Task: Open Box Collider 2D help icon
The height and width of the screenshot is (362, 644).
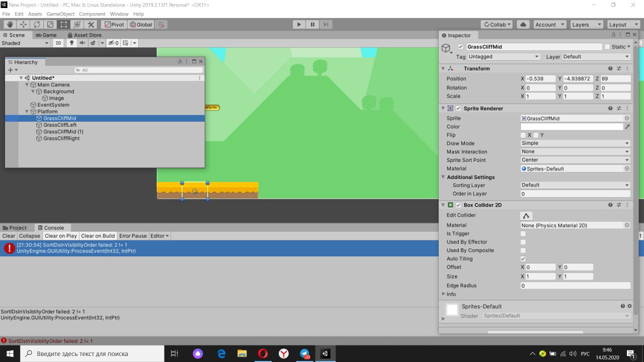Action: pos(610,205)
